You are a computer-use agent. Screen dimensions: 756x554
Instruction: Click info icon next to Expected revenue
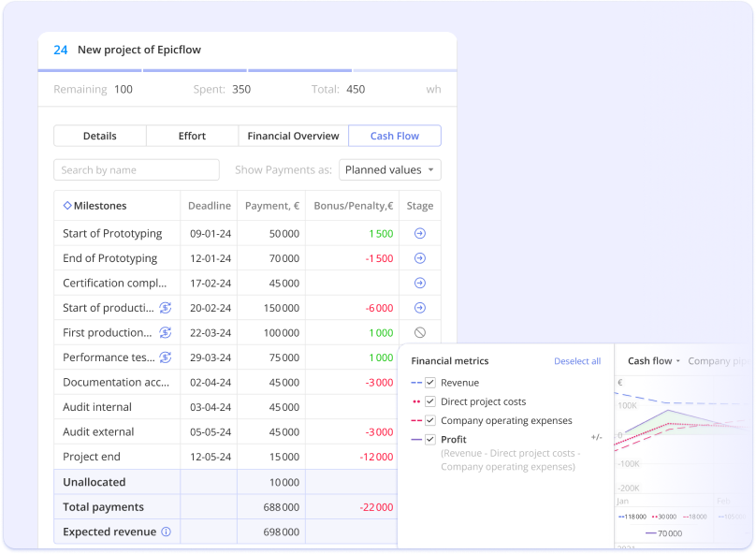pyautogui.click(x=166, y=532)
